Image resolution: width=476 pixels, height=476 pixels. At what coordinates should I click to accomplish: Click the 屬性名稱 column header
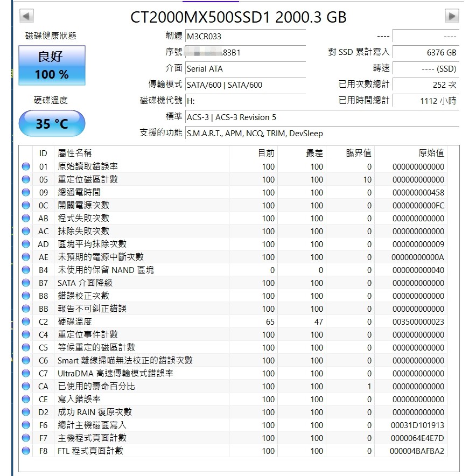(75, 153)
